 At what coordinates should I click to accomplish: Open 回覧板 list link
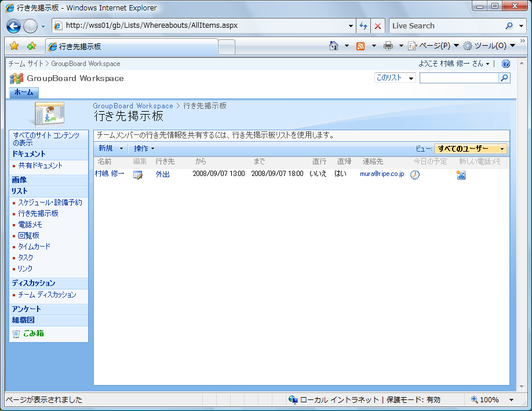[28, 236]
